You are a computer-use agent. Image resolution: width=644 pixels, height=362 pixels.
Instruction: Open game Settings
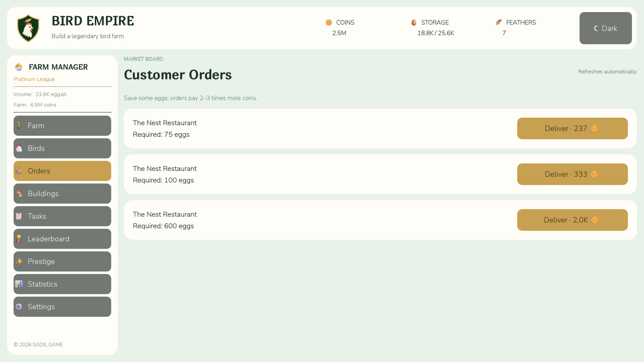[x=62, y=307]
